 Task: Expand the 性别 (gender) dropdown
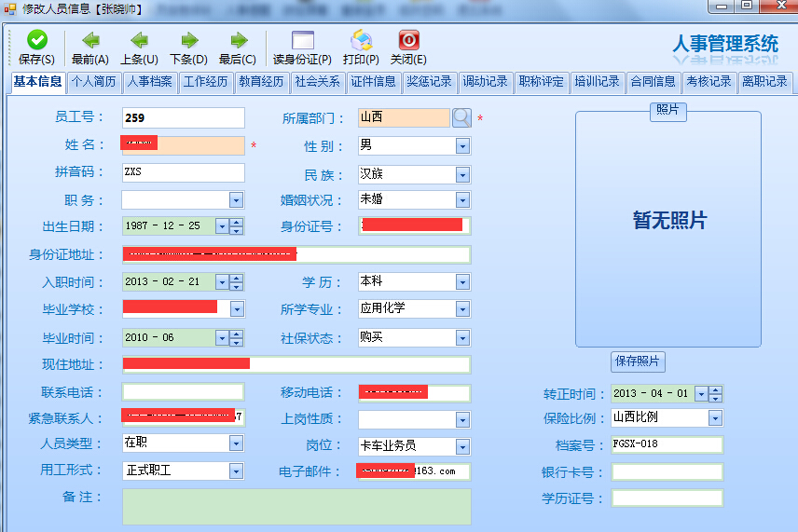[462, 146]
